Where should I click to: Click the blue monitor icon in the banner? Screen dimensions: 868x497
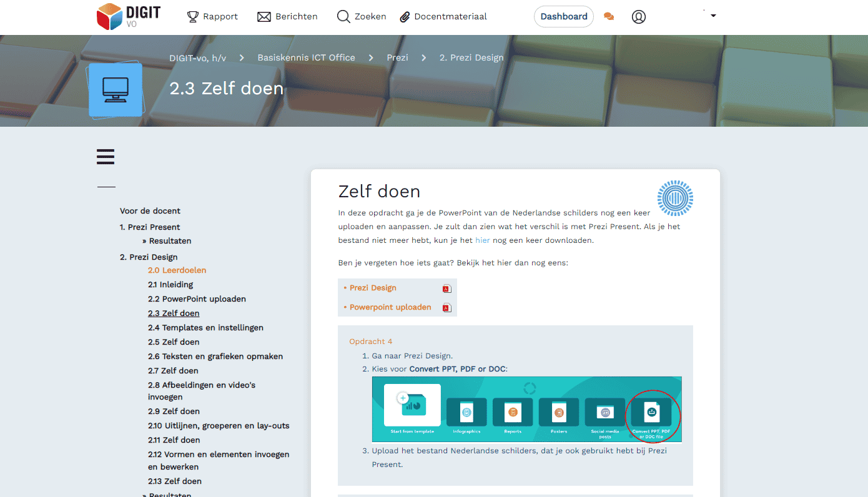(116, 89)
